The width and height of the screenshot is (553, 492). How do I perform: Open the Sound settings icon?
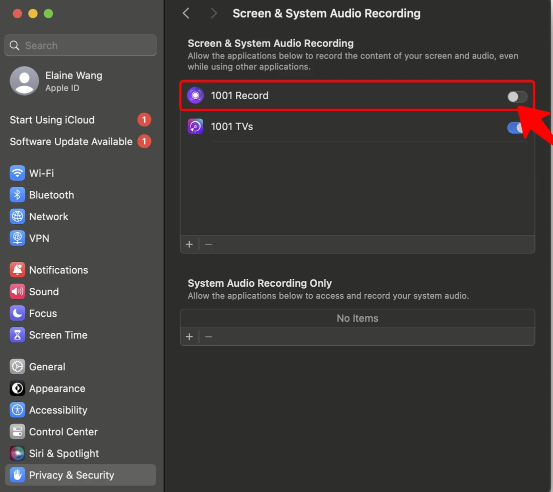click(17, 292)
